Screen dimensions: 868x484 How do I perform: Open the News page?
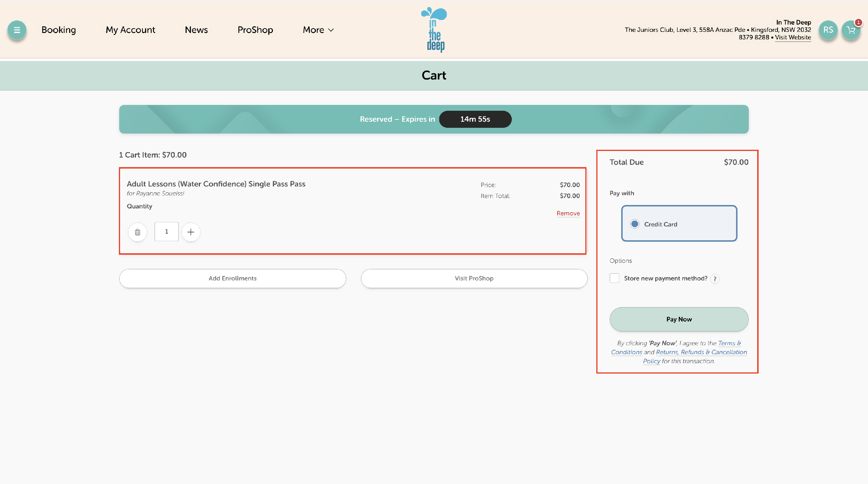(x=196, y=30)
